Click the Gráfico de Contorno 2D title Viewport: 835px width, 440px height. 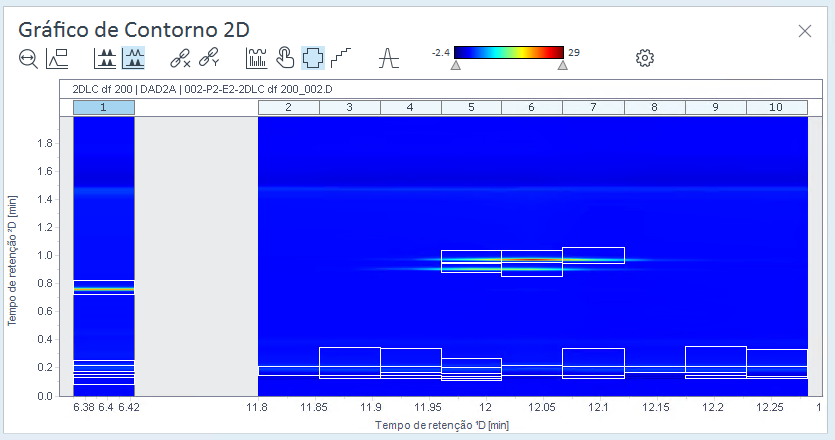coord(134,30)
